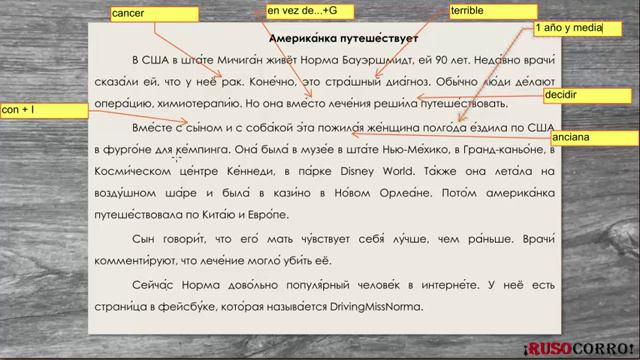Click the word 'интернете' in last paragraph

point(450,285)
